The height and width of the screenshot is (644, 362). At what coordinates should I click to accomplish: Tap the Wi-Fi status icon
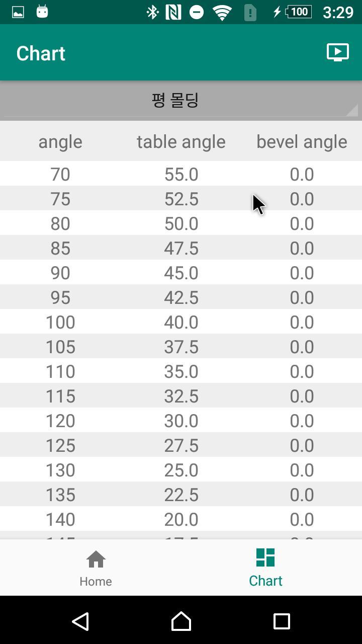click(x=222, y=12)
